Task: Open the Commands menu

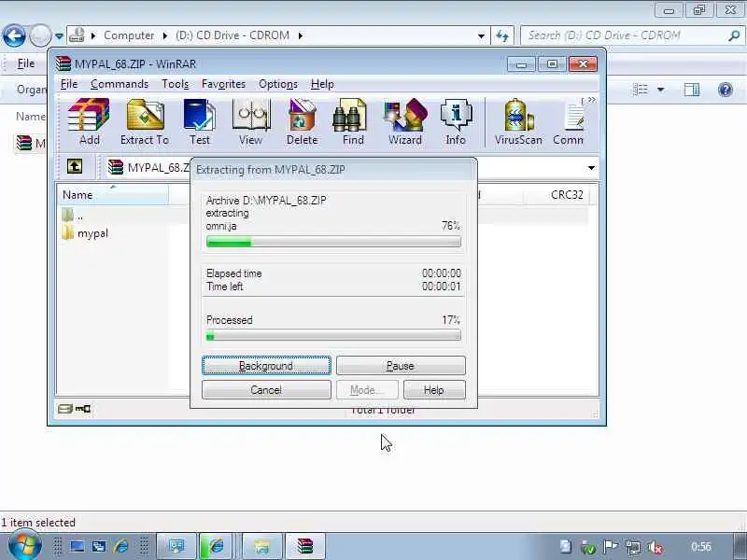Action: 120,84
